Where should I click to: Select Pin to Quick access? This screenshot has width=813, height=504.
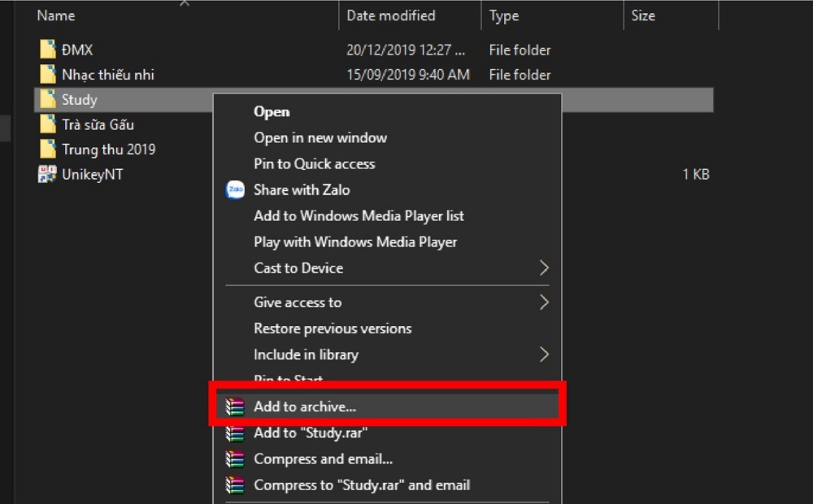point(314,164)
